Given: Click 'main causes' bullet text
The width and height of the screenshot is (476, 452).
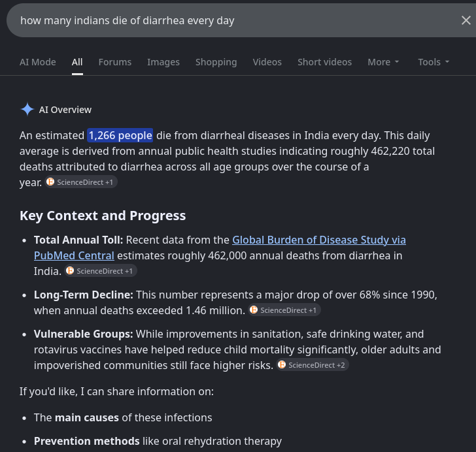Looking at the screenshot, I should tap(87, 418).
